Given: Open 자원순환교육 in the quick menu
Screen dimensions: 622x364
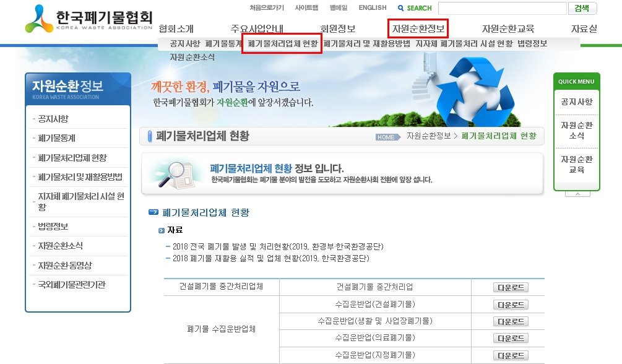Looking at the screenshot, I should tap(577, 164).
